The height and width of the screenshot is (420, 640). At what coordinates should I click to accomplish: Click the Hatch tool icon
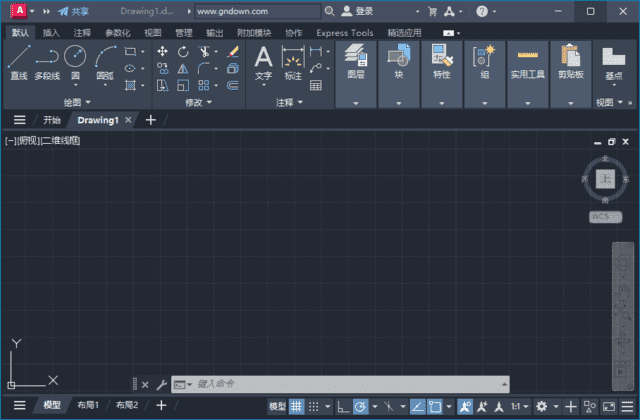130,85
